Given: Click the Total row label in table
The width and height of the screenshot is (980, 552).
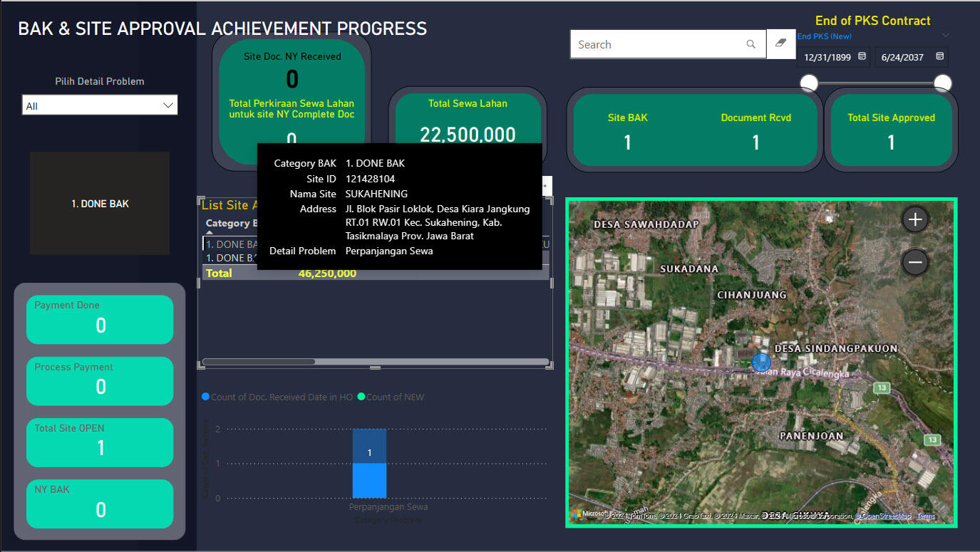Looking at the screenshot, I should [x=219, y=273].
